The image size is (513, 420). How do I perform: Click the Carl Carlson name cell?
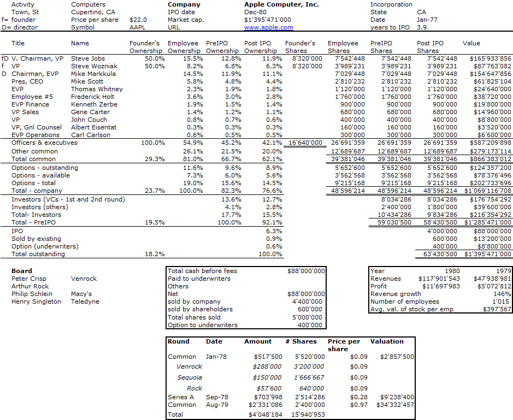pos(91,135)
